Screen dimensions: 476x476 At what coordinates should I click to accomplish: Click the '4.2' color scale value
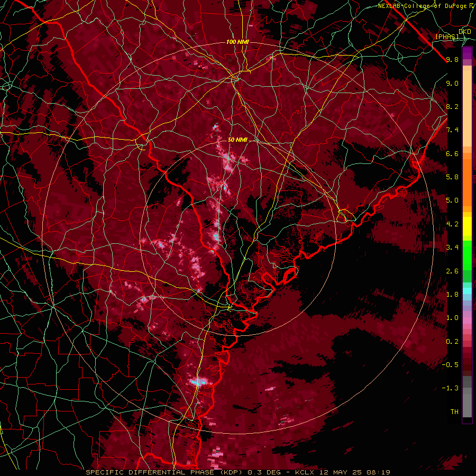point(452,224)
